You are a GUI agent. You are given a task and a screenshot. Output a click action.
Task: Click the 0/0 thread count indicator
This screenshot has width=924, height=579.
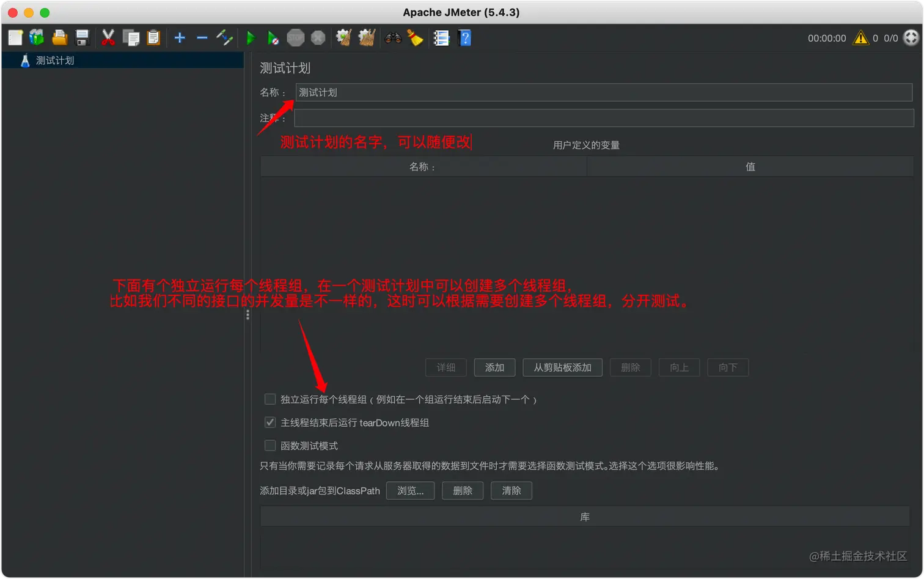891,38
